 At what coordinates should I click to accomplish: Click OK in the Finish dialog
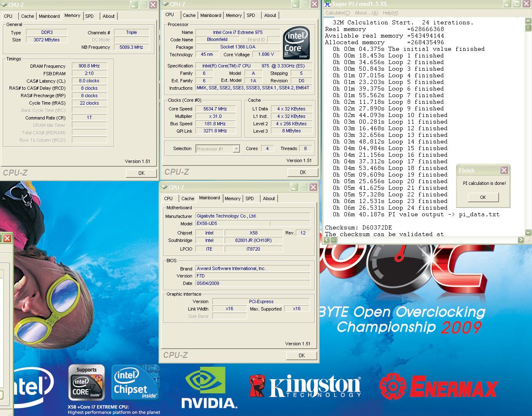tap(483, 197)
